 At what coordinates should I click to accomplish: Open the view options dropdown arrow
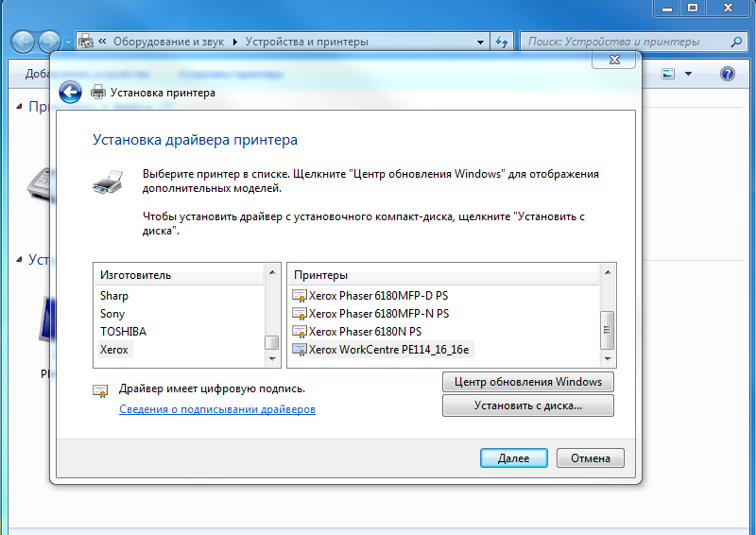coord(689,74)
